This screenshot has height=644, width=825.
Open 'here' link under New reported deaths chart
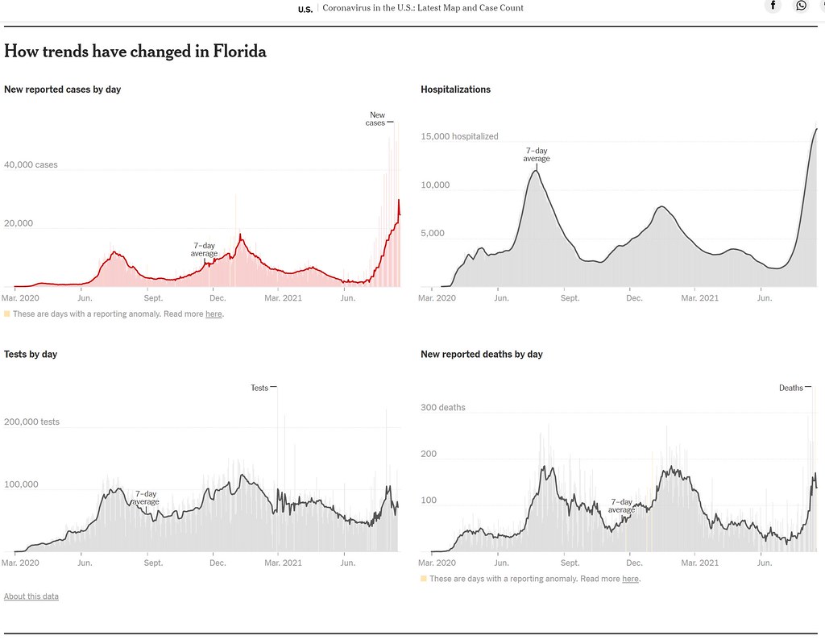[630, 579]
